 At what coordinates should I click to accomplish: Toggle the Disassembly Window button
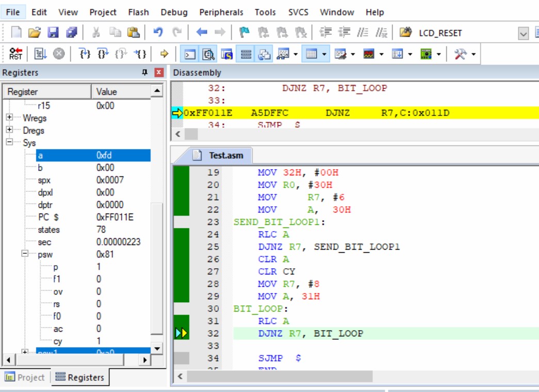(208, 54)
